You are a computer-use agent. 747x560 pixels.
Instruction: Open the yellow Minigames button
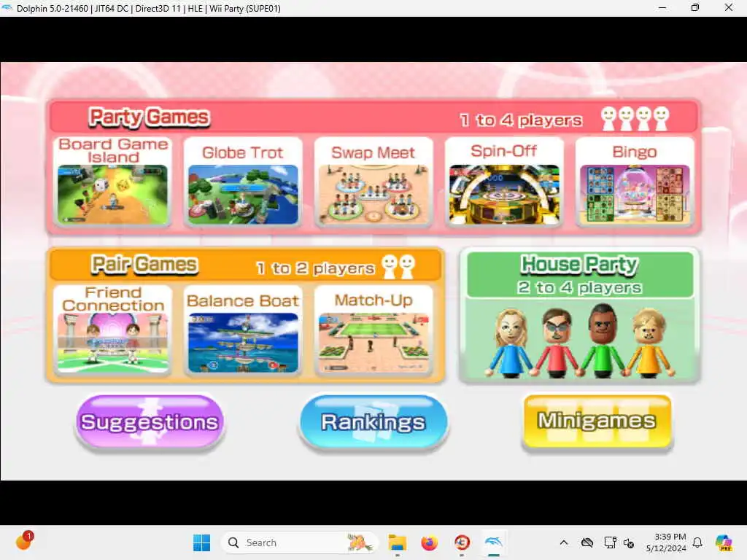click(597, 421)
